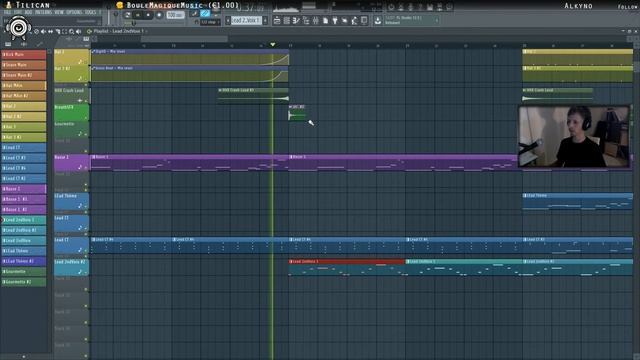640x360 pixels.
Task: Select Basse 1 pattern in picker list
Action: tap(24, 189)
